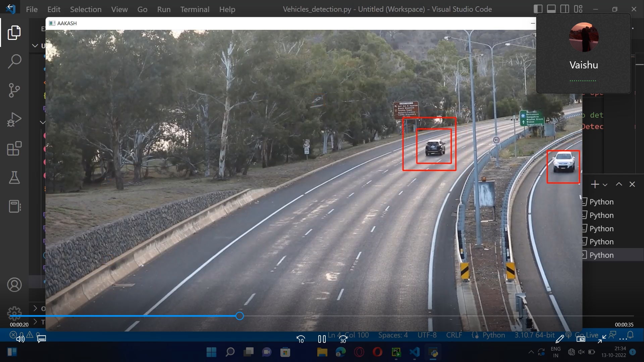Open the Search view in activity bar

[x=14, y=61]
